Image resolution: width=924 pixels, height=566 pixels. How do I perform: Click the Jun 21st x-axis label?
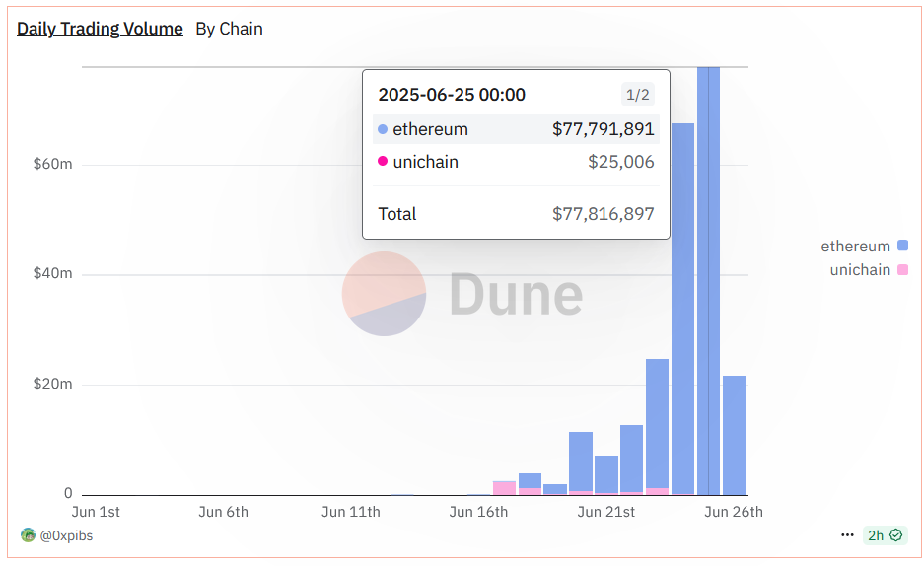(605, 512)
